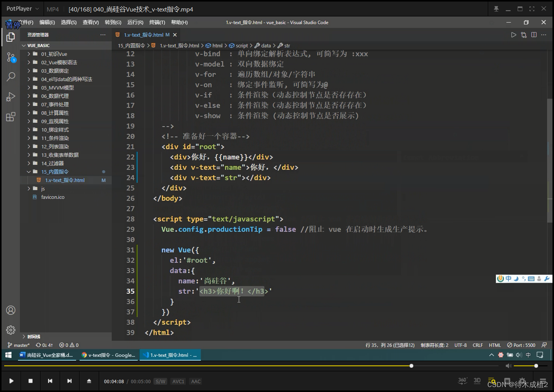Toggle the S/W decoder indicator
Image resolution: width=554 pixels, height=392 pixels.
(x=161, y=381)
